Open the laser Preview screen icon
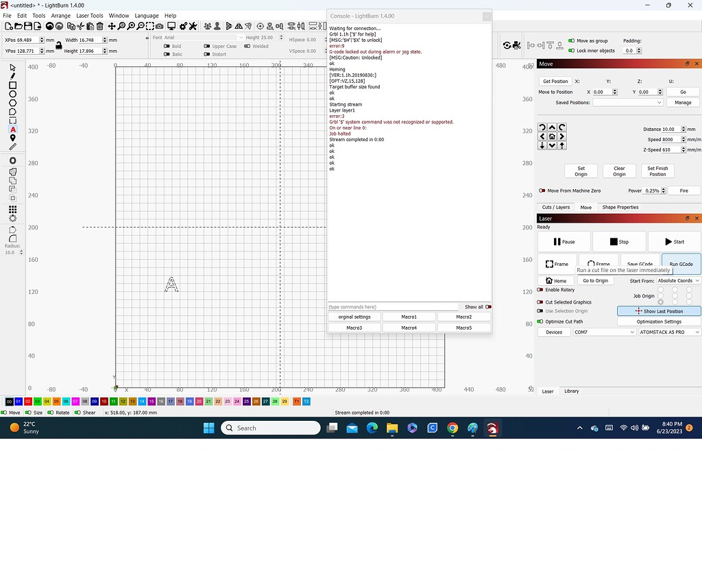Image resolution: width=702 pixels, height=588 pixels. click(x=171, y=25)
